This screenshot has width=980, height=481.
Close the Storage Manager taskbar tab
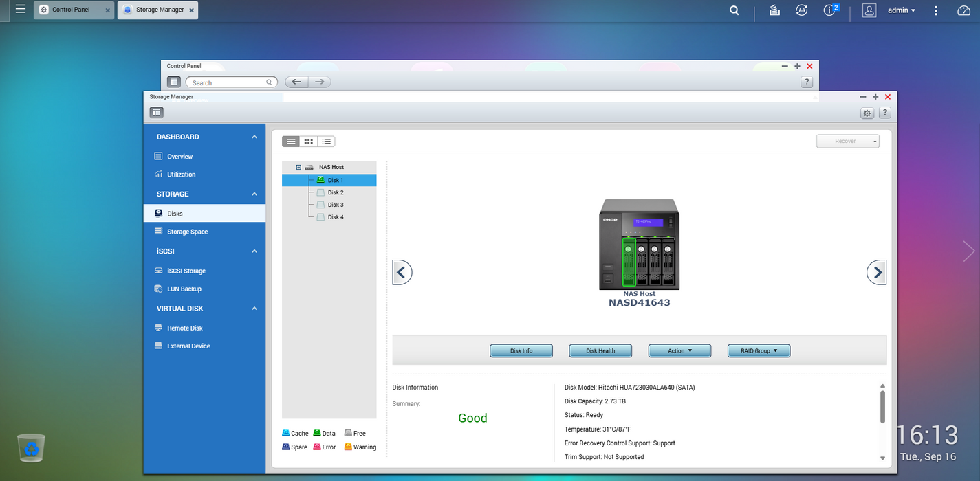[x=191, y=10]
